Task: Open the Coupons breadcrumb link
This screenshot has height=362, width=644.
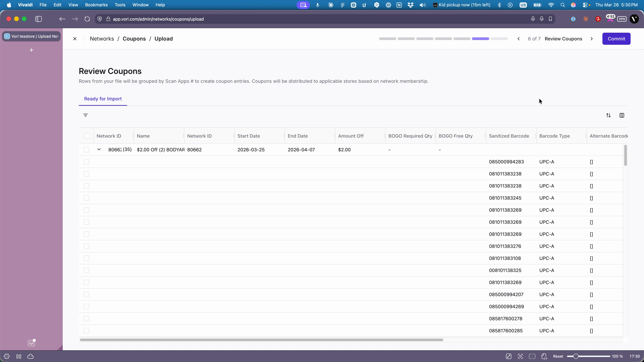Action: tap(134, 39)
